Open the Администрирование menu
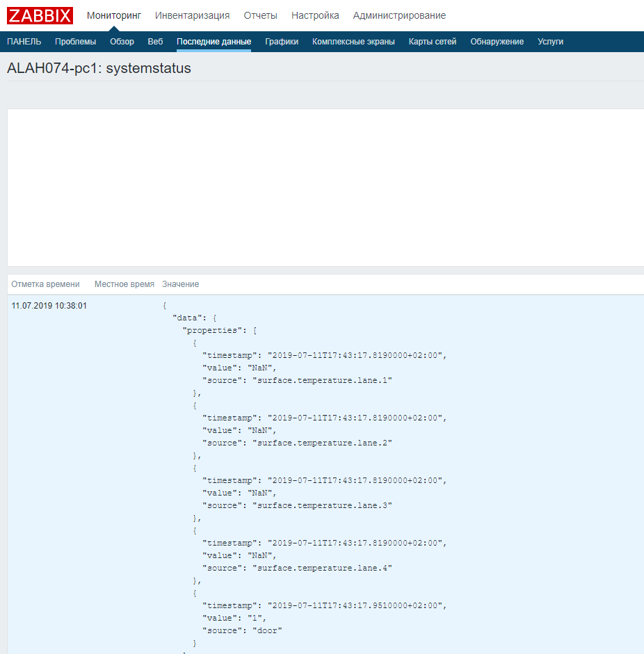Viewport: 644px width, 654px height. (x=399, y=15)
